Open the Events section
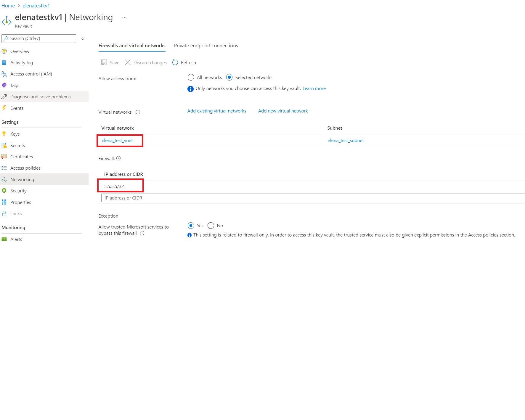The image size is (525, 420). coord(17,108)
